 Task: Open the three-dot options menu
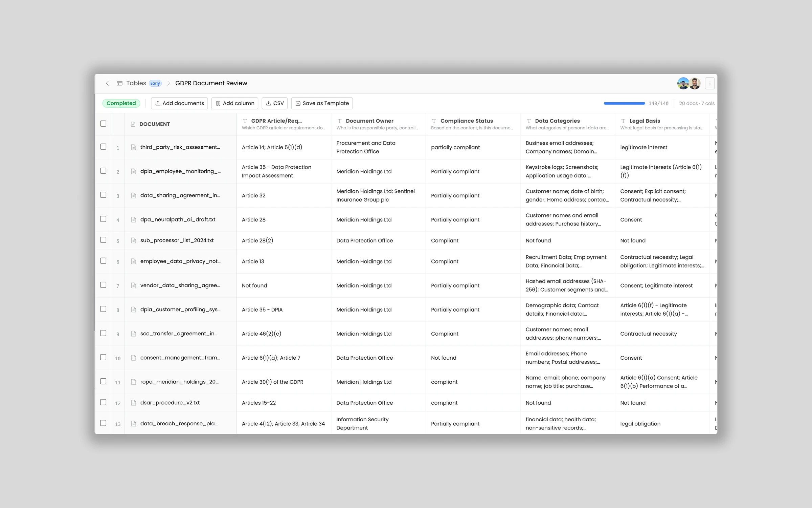point(709,83)
